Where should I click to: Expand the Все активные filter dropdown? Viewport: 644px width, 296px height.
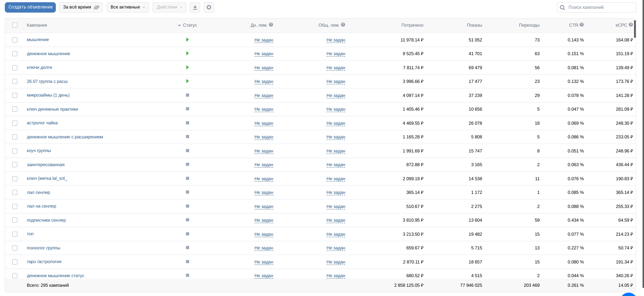click(128, 7)
